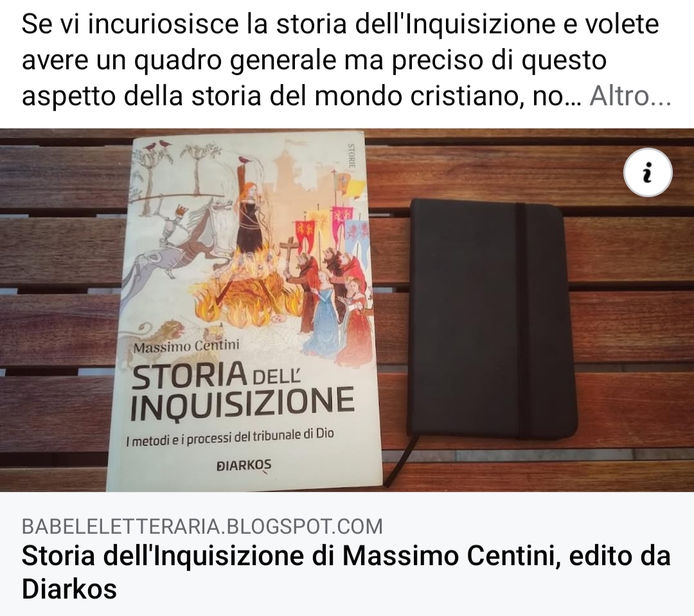Open the BABELELETTERARIA.BLOGSPOT.COM domain label

point(202,526)
